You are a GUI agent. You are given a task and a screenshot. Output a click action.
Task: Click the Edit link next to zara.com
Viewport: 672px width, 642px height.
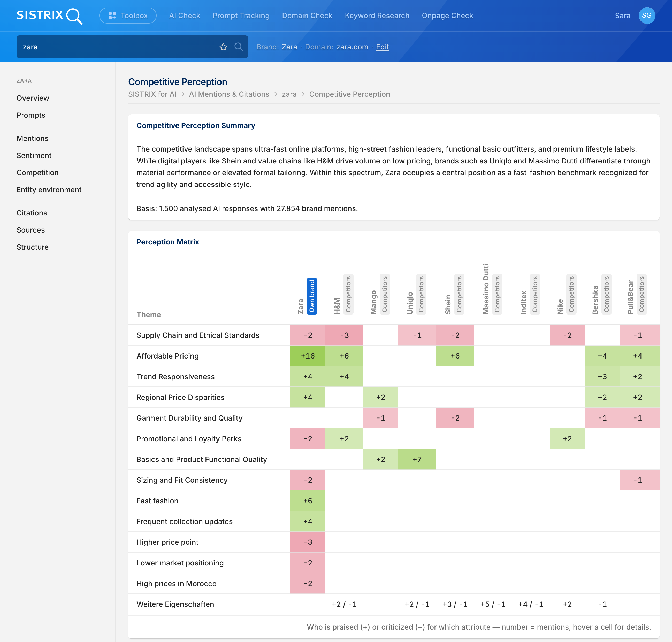click(382, 47)
